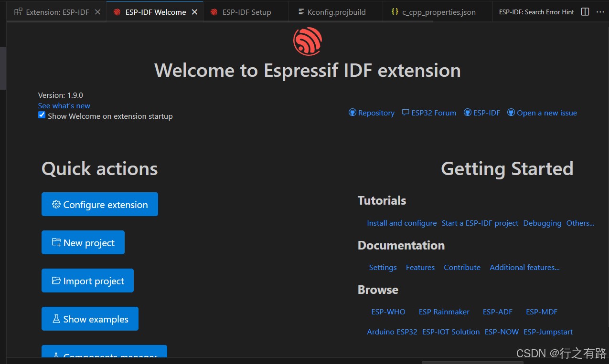This screenshot has height=364, width=609.
Task: Browse the ESP Rainmaker link
Action: click(444, 312)
